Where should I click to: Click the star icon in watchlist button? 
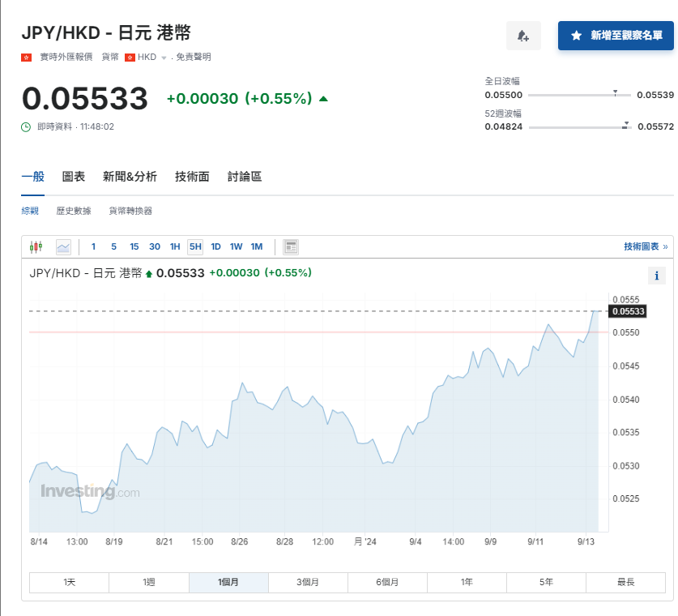[x=576, y=35]
